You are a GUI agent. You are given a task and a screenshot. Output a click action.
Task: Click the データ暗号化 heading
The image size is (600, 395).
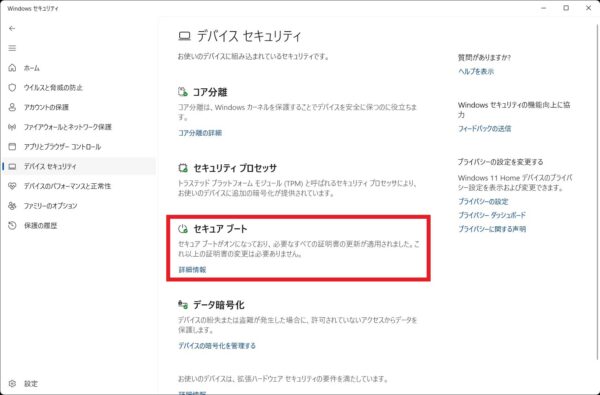(218, 305)
